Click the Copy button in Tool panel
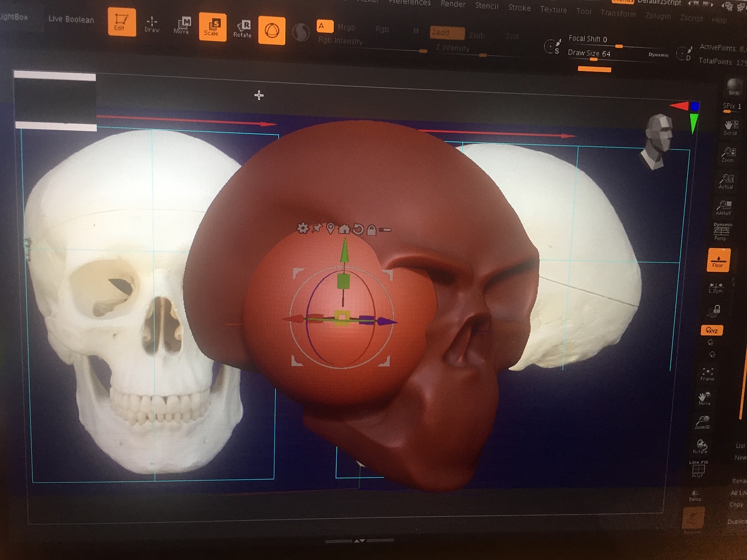747x560 pixels. click(737, 505)
